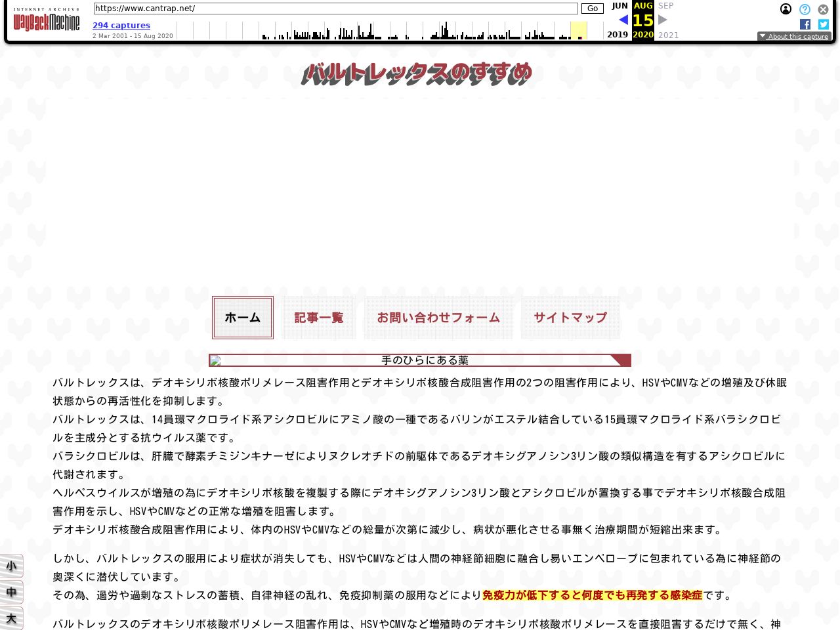Image resolution: width=840 pixels, height=630 pixels.
Task: Select the ホーム navigation tab
Action: coord(243,318)
